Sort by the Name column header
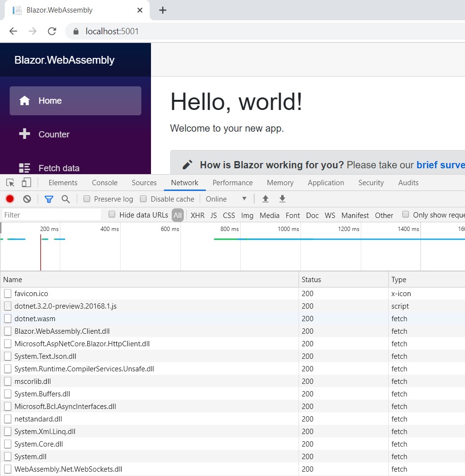The image size is (465, 476). pos(150,280)
